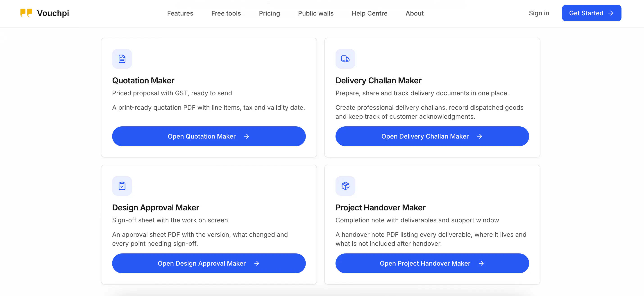
Task: Open the About page link
Action: (x=414, y=13)
